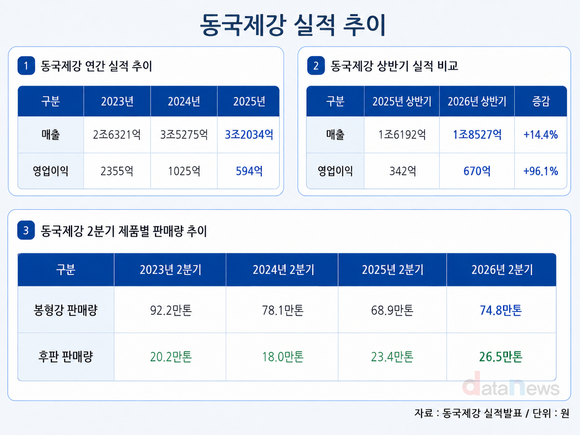
Task: Click the green value '18.0만톤'
Action: tap(283, 357)
